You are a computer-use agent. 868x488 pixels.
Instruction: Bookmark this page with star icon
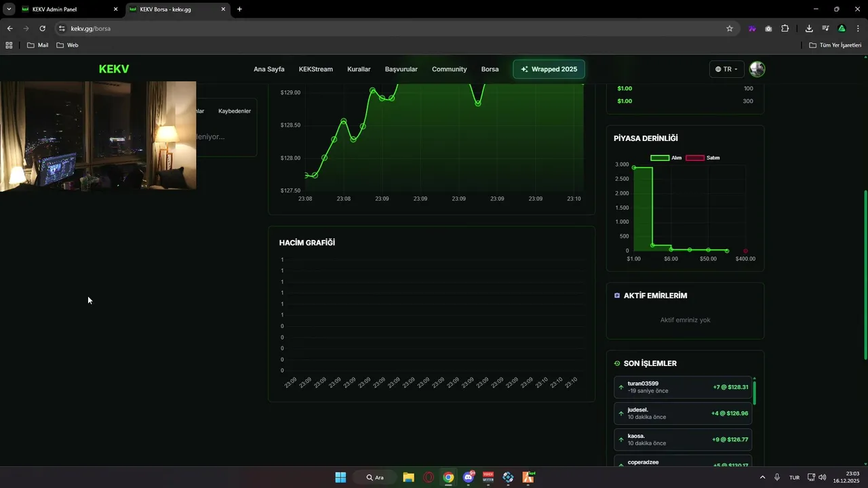tap(730, 28)
